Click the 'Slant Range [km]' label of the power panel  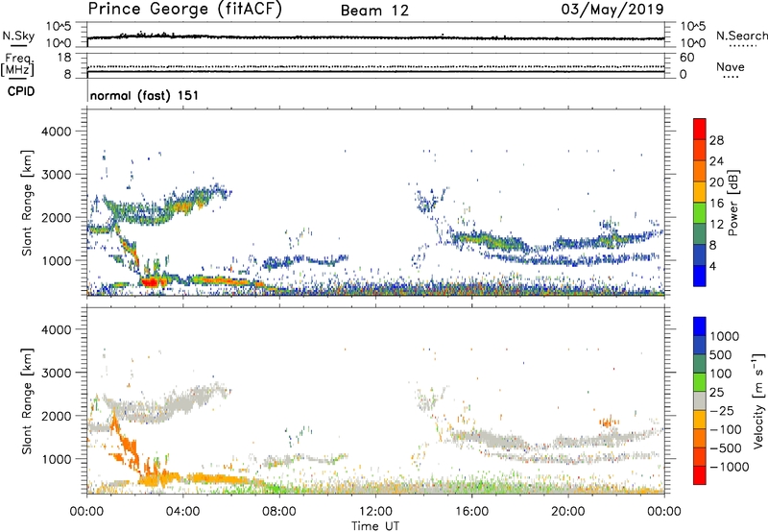point(27,203)
